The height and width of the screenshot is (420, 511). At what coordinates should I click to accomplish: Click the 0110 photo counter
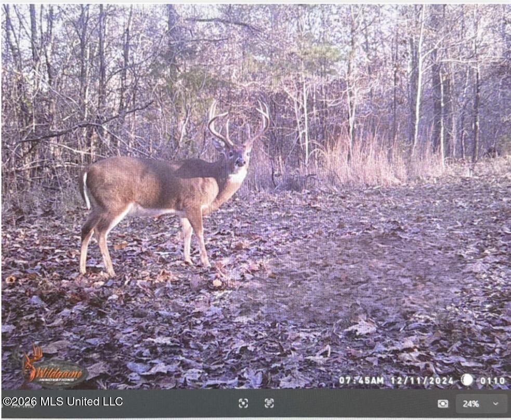(492, 380)
